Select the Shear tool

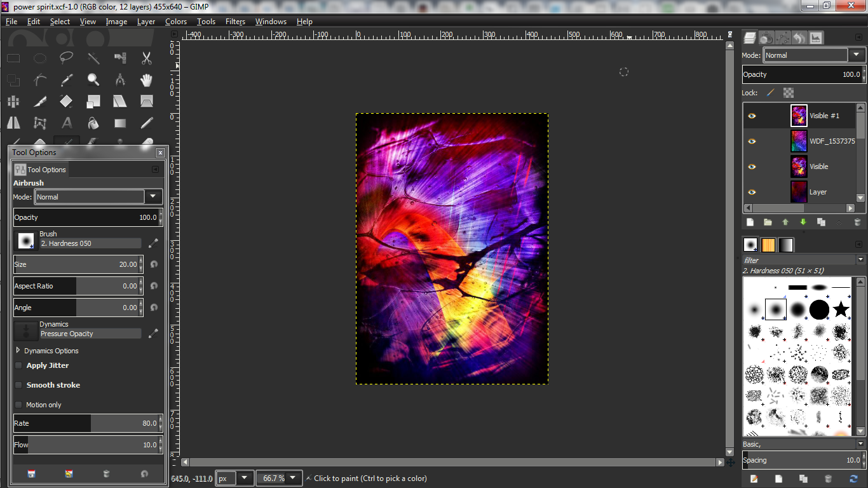[x=120, y=101]
